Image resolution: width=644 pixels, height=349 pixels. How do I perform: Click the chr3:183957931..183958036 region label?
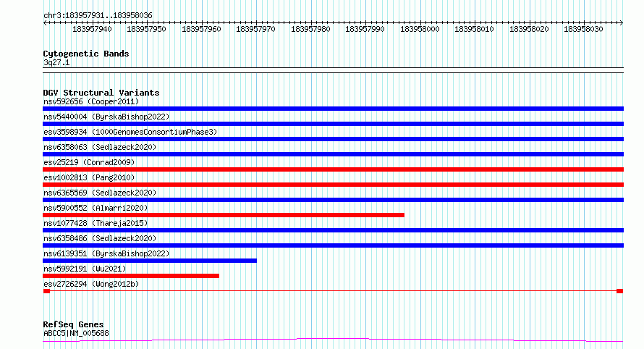[98, 16]
